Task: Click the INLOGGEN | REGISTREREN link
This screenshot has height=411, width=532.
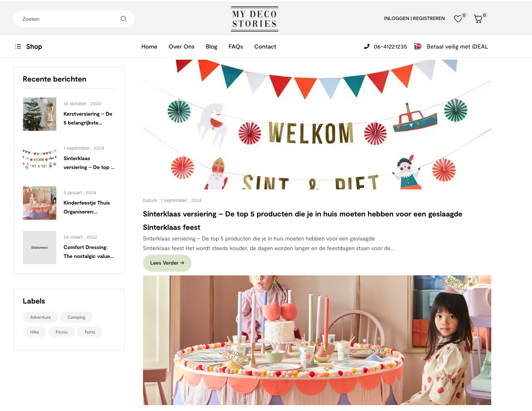Action: click(x=414, y=18)
